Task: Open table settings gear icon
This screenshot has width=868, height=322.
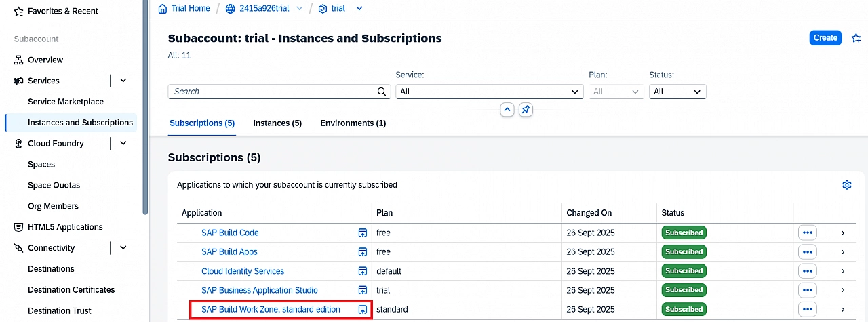Action: (x=846, y=185)
